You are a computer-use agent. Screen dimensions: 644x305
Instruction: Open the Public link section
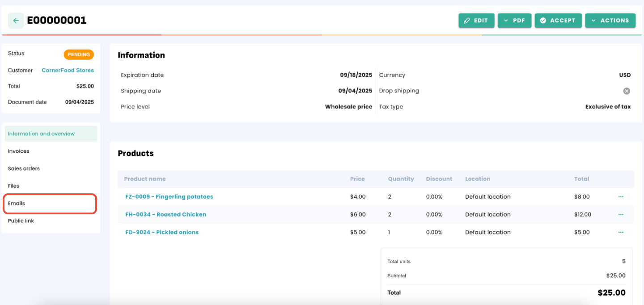21,221
